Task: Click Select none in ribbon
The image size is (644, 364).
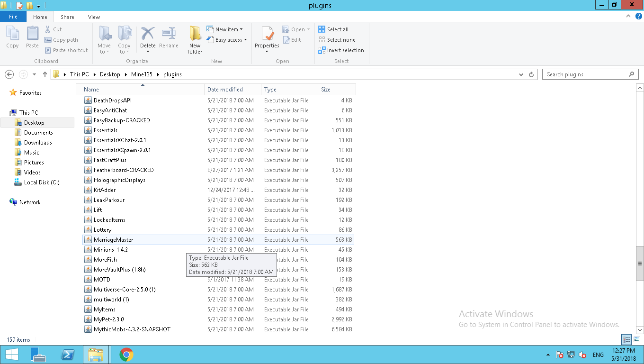Action: (337, 40)
